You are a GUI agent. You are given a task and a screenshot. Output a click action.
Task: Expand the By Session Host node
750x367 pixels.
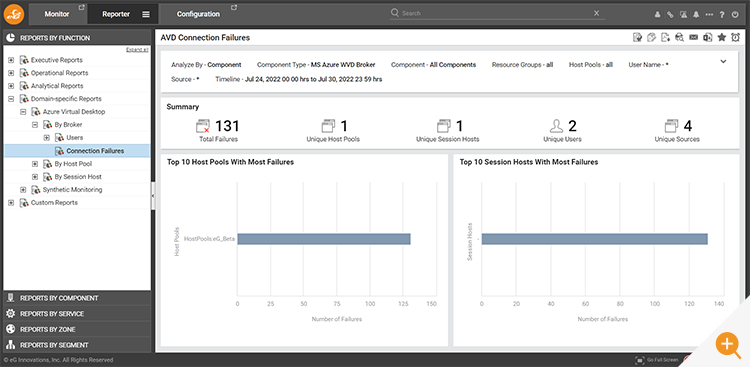[34, 177]
